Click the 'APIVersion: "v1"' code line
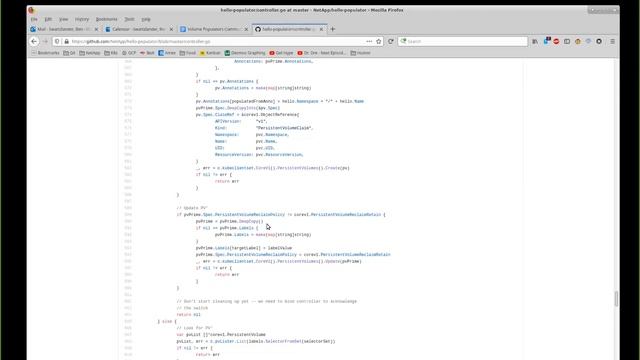 pos(241,121)
